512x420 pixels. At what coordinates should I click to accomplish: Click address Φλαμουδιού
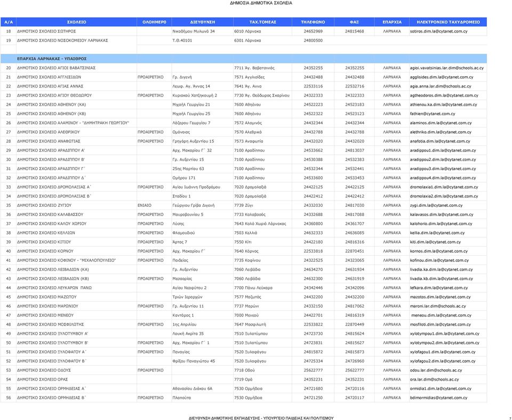coord(183,233)
